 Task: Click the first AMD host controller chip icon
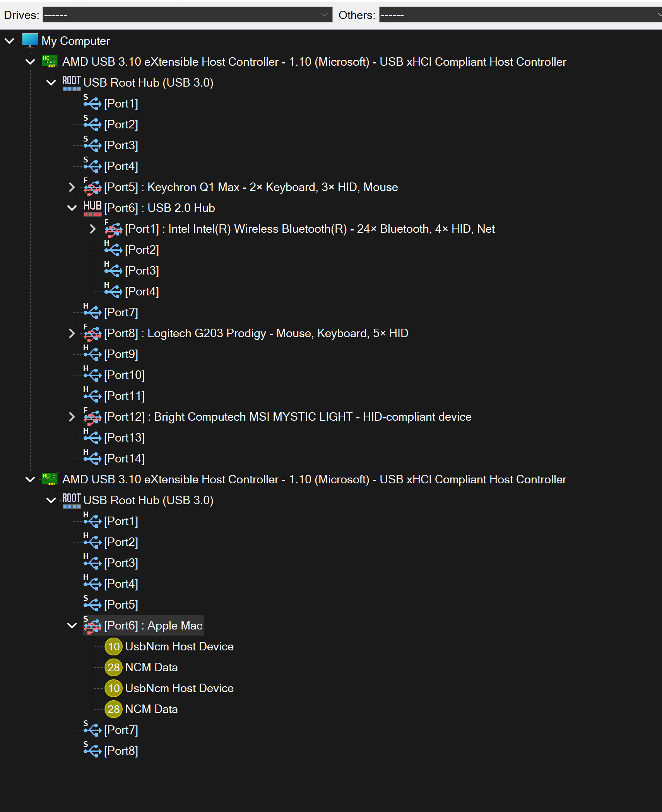click(50, 61)
